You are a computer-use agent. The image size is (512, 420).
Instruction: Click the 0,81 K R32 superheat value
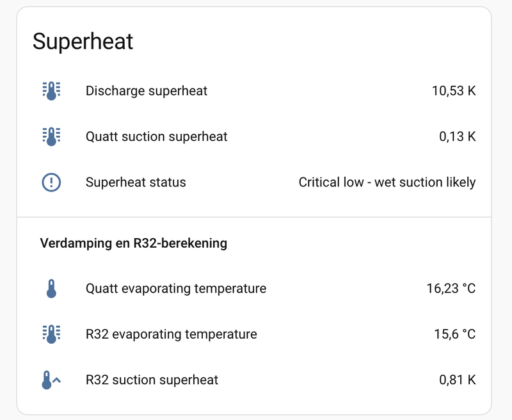point(458,380)
